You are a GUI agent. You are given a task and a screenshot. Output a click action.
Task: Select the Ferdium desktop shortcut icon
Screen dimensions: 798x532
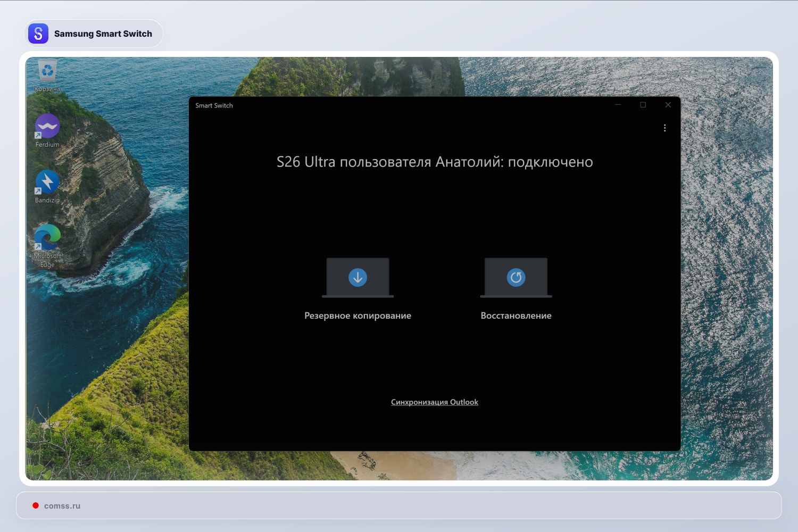[x=47, y=127]
